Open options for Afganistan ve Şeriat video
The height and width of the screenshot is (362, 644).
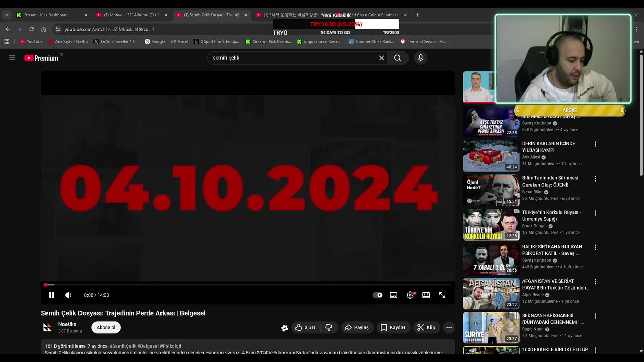point(595,282)
